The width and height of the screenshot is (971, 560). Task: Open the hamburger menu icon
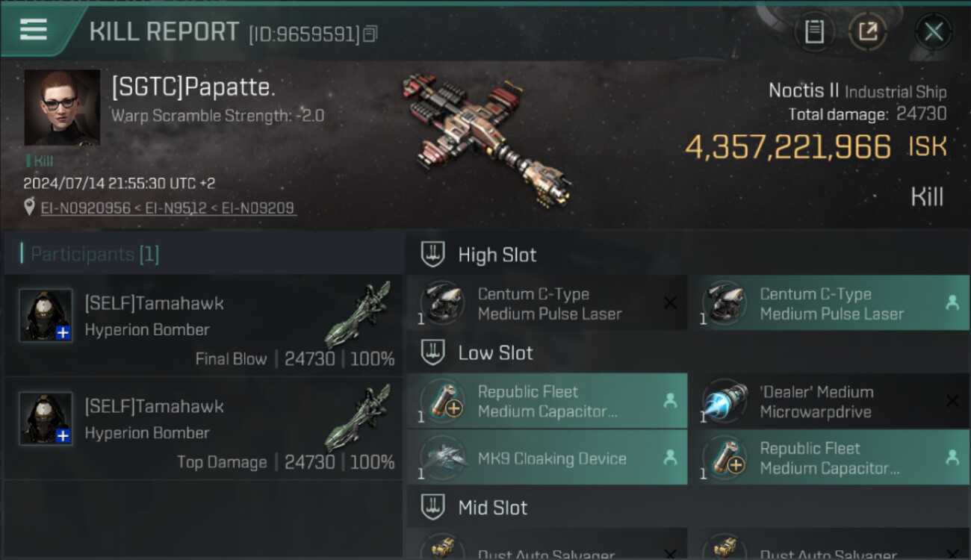33,29
